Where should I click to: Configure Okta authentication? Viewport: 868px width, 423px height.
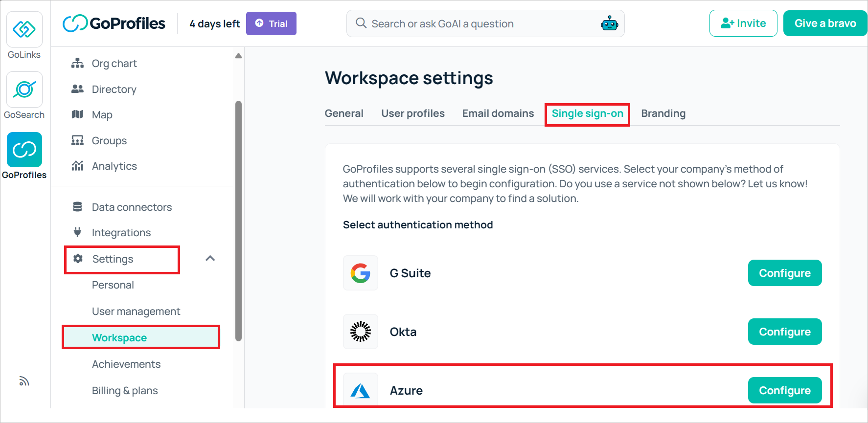click(x=785, y=332)
